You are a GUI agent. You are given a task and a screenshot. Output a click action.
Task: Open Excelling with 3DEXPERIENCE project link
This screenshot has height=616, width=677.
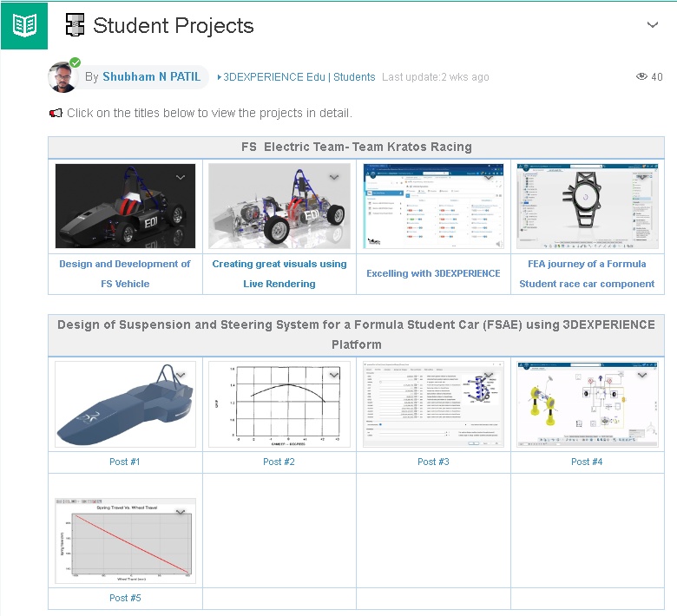click(x=433, y=273)
